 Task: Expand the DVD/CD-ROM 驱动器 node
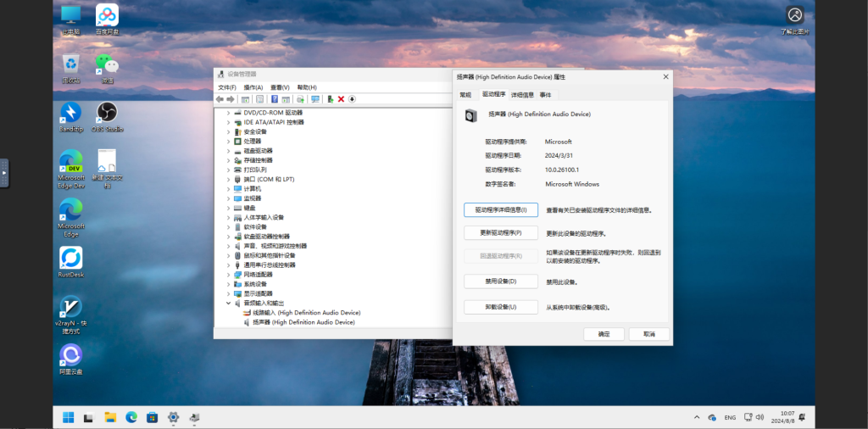(228, 113)
